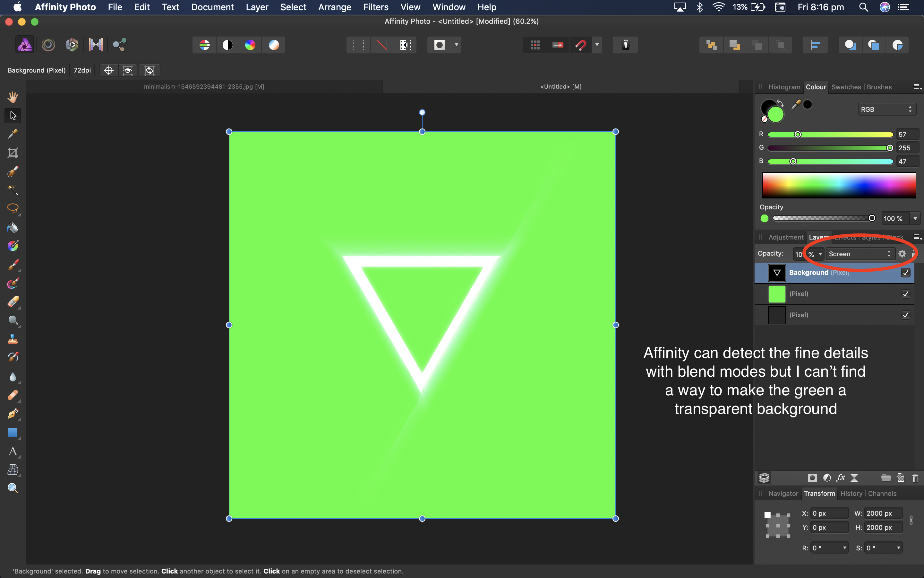Select the Erase Brush tool
This screenshot has height=578, width=924.
coord(13,302)
